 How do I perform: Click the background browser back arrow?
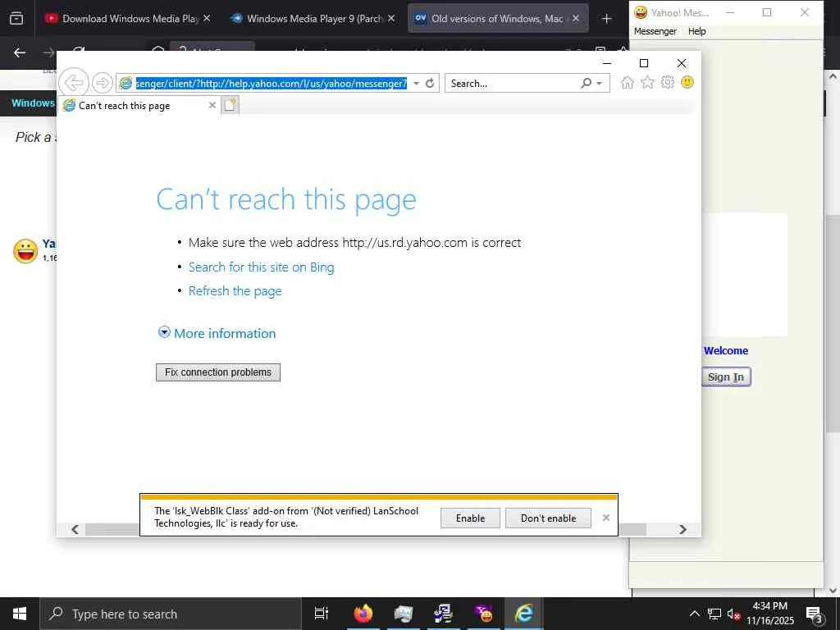(20, 52)
